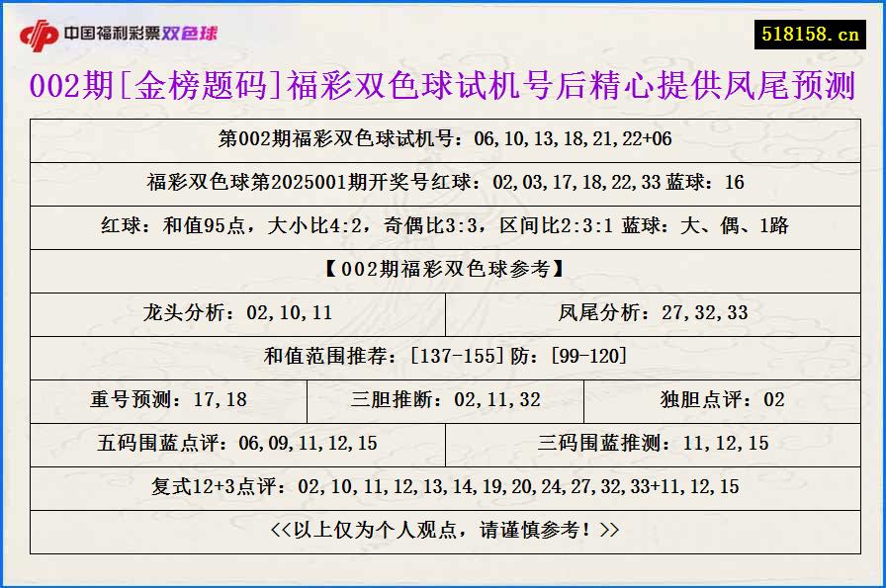The height and width of the screenshot is (588, 886).
Task: Click the 试机号 row showing 06,10,13,18,21,22+06
Action: pyautogui.click(x=443, y=139)
